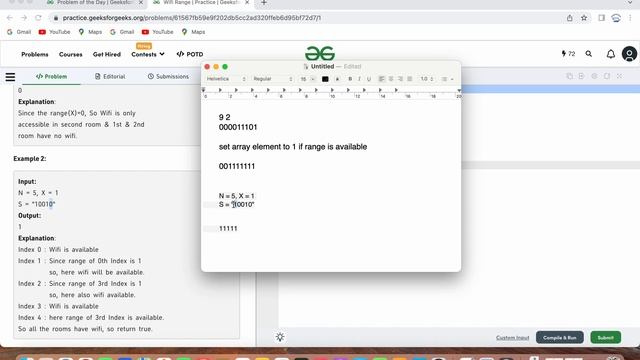Toggle Bold in the TextEdit toolbar
640x360 pixels.
[350, 79]
